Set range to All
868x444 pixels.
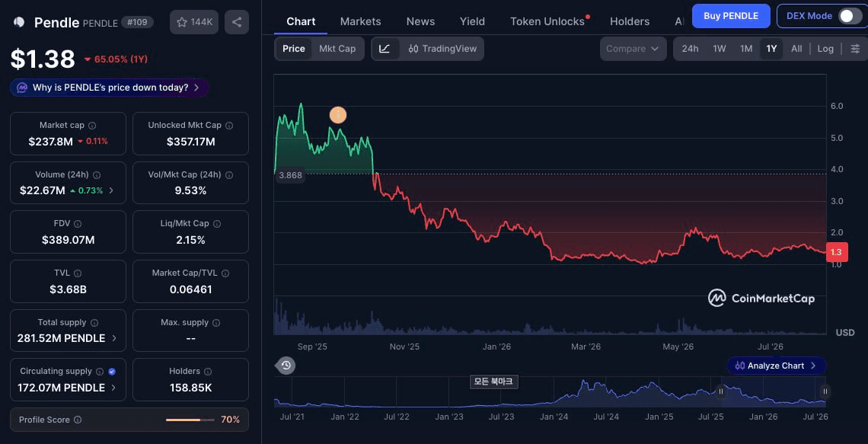(x=796, y=49)
